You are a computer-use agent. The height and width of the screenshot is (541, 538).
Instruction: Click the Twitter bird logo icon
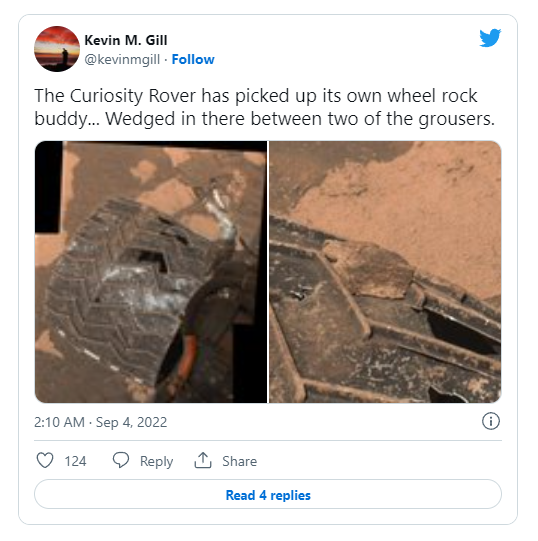[490, 37]
